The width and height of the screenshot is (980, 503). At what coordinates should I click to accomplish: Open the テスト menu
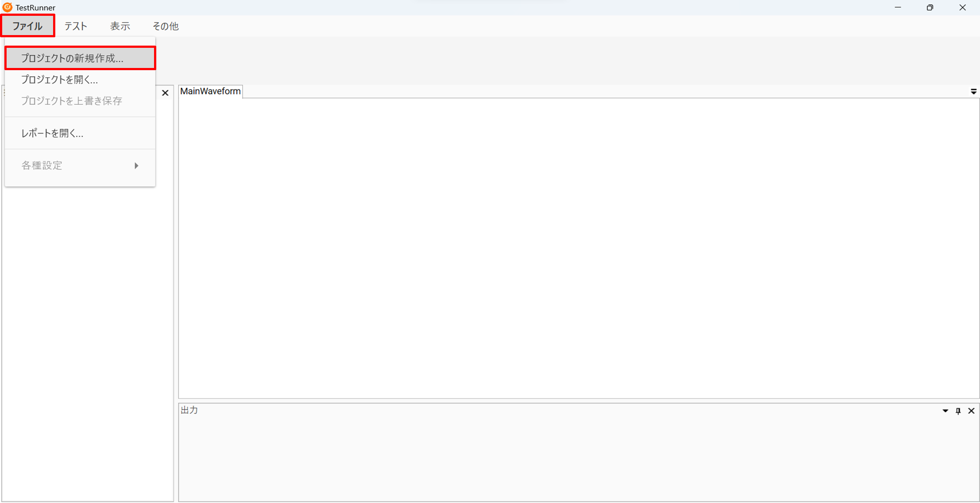pos(75,26)
